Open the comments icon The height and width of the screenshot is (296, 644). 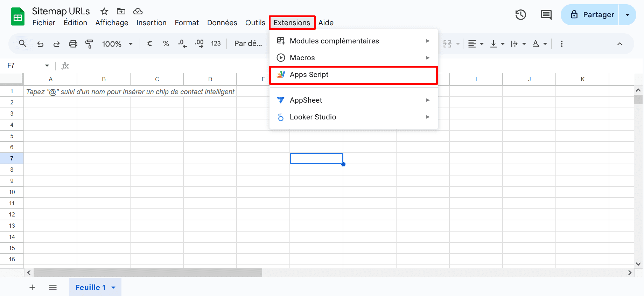(x=546, y=15)
